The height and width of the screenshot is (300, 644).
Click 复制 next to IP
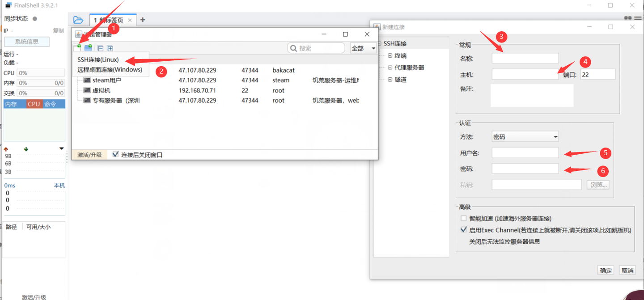58,30
